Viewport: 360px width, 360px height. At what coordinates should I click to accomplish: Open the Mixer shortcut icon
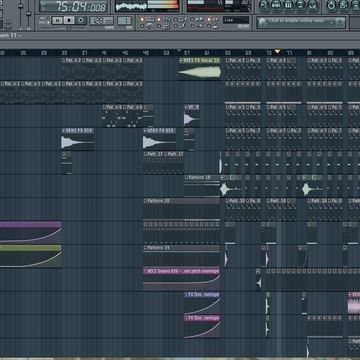click(313, 5)
